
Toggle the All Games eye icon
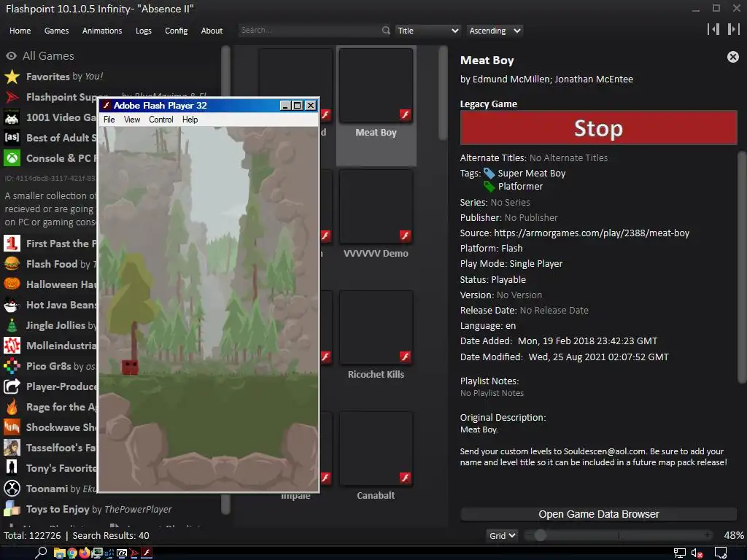(12, 56)
